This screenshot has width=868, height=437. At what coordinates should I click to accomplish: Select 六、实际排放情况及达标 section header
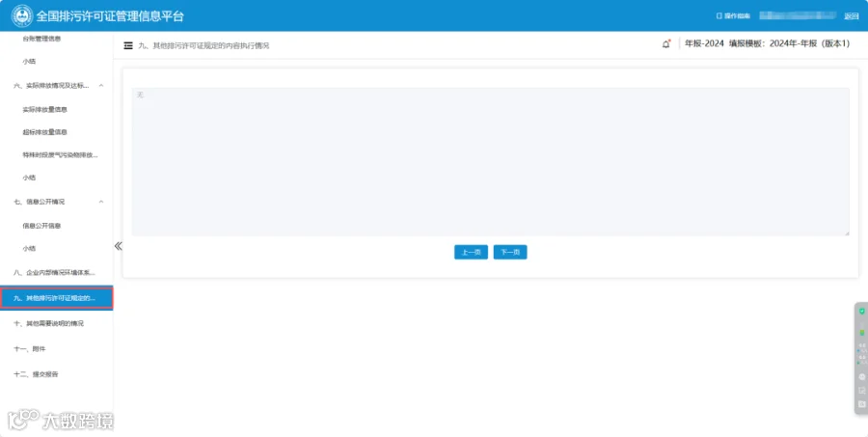click(x=51, y=85)
